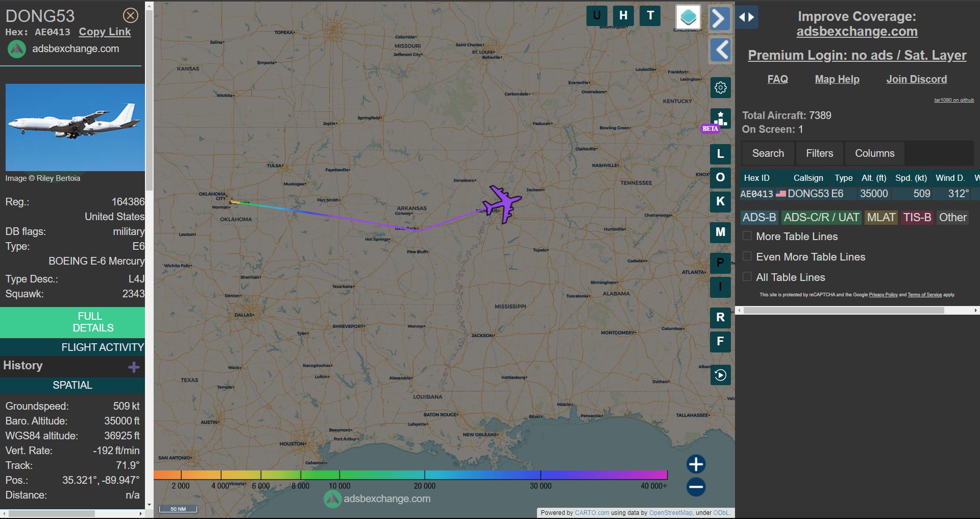Open the reCAPTCHA Privacy Policy link

click(883, 295)
